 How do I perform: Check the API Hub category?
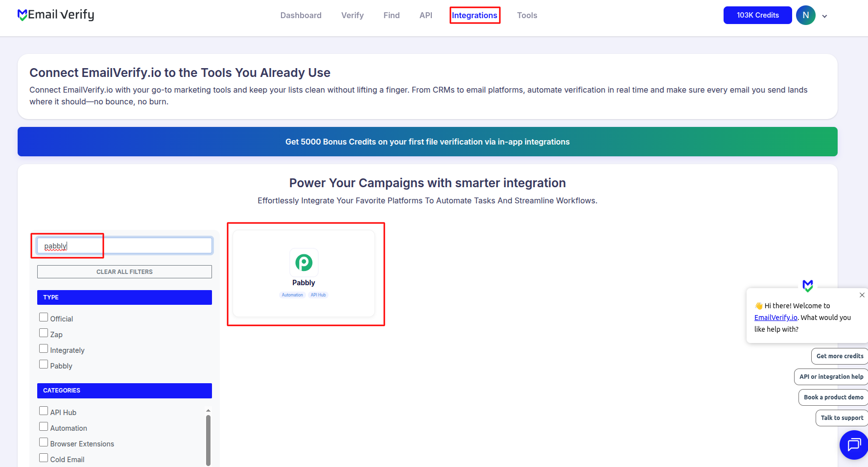click(x=44, y=411)
